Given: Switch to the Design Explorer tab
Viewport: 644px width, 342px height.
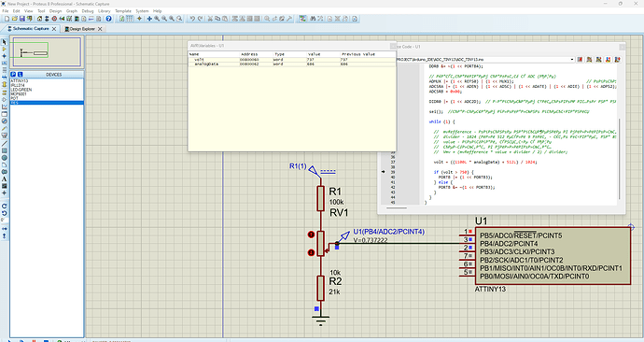Looking at the screenshot, I should (x=82, y=29).
